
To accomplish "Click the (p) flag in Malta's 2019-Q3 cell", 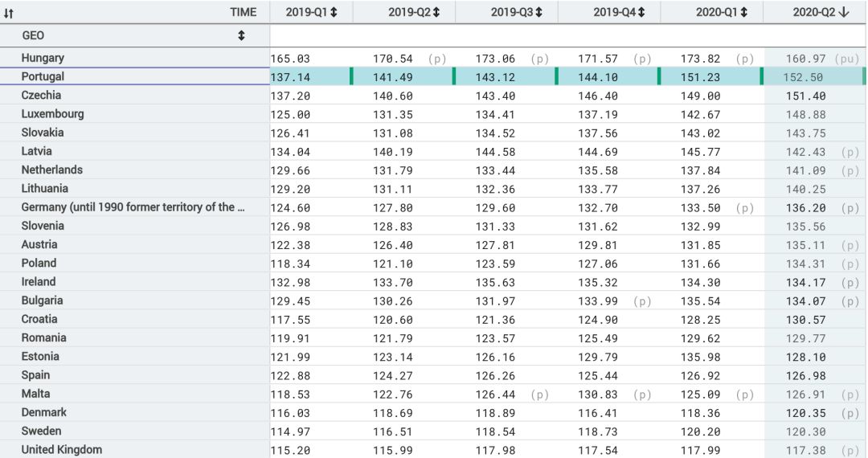I will click(x=540, y=395).
